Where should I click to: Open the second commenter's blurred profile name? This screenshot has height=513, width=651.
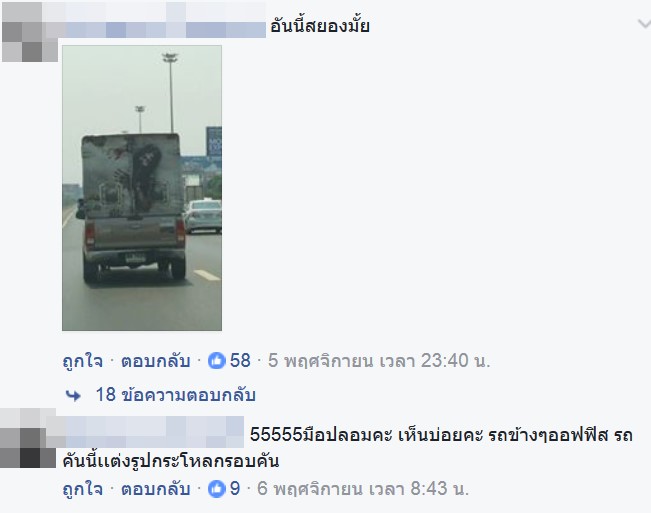tap(145, 432)
